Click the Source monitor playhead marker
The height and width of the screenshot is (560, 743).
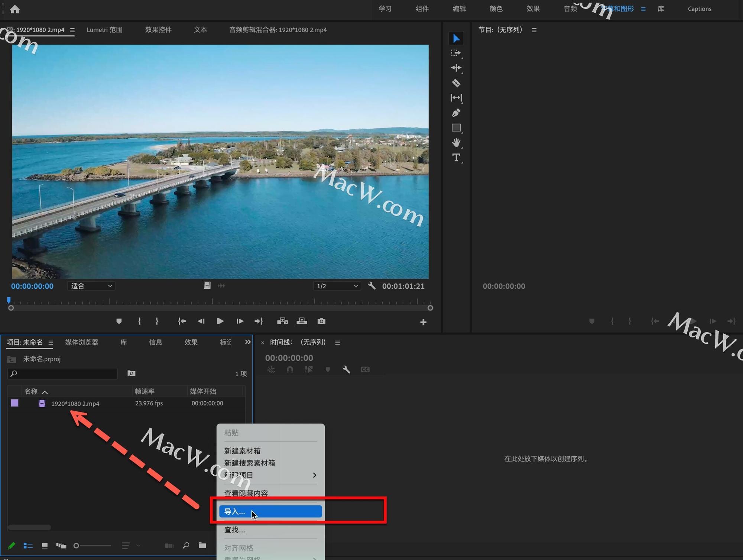9,300
